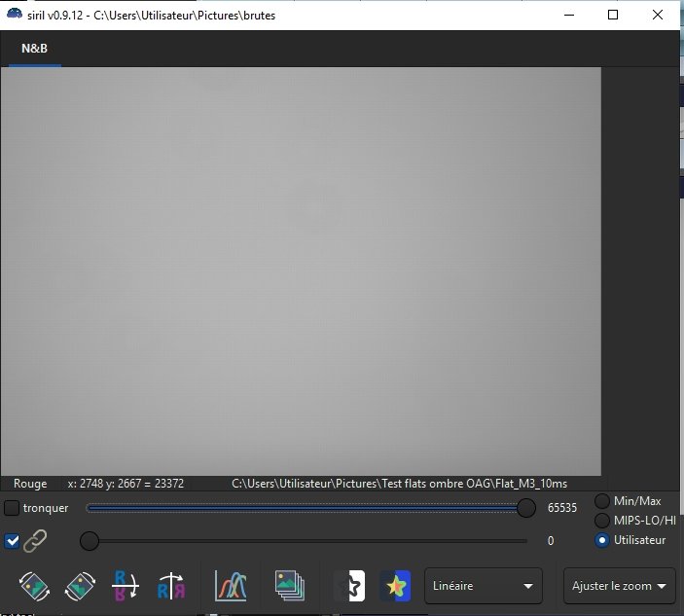Toggle negative view star icon
This screenshot has height=616, width=684.
click(x=350, y=586)
